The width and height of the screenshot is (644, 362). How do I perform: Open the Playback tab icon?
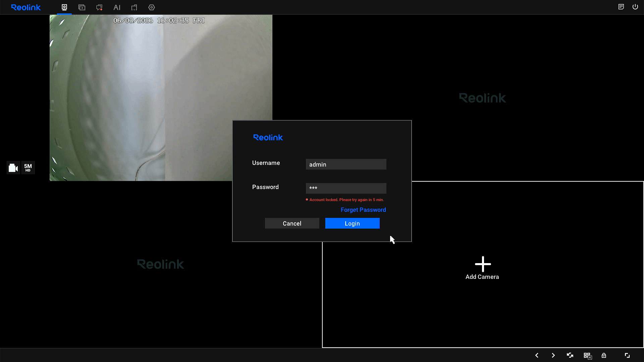coord(82,7)
